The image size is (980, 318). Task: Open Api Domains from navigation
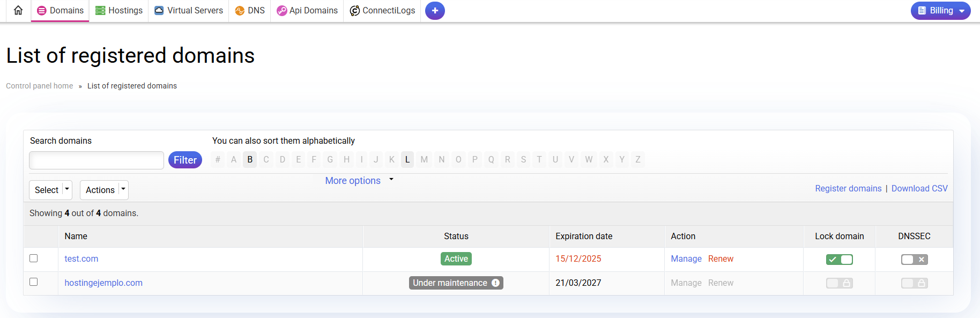tap(307, 11)
